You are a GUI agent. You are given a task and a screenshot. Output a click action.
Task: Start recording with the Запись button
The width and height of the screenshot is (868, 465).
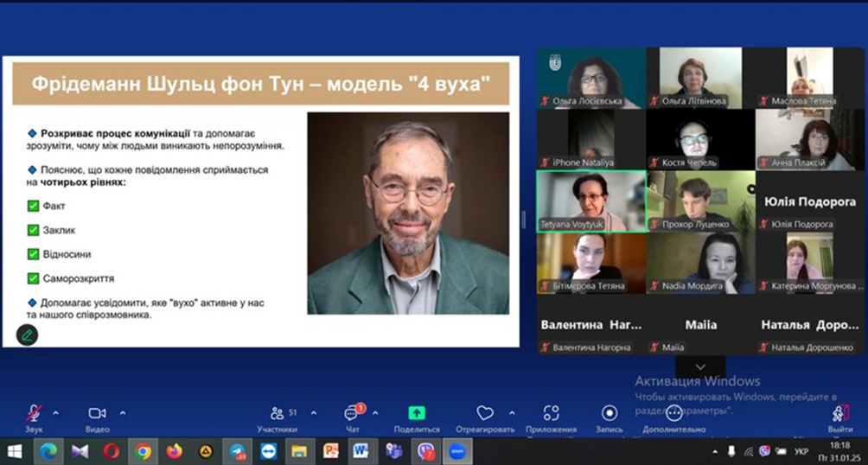pos(610,413)
